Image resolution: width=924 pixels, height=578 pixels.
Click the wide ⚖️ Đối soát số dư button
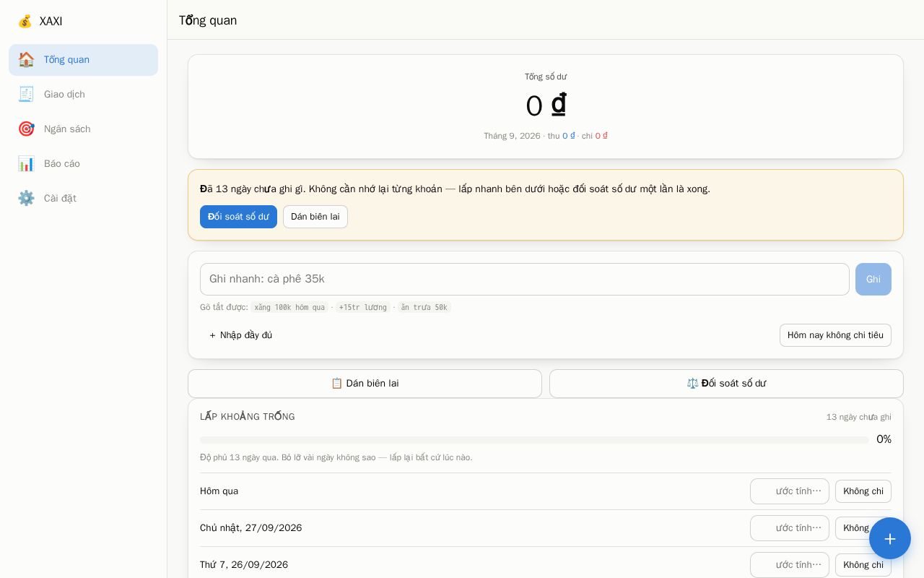pyautogui.click(x=726, y=384)
